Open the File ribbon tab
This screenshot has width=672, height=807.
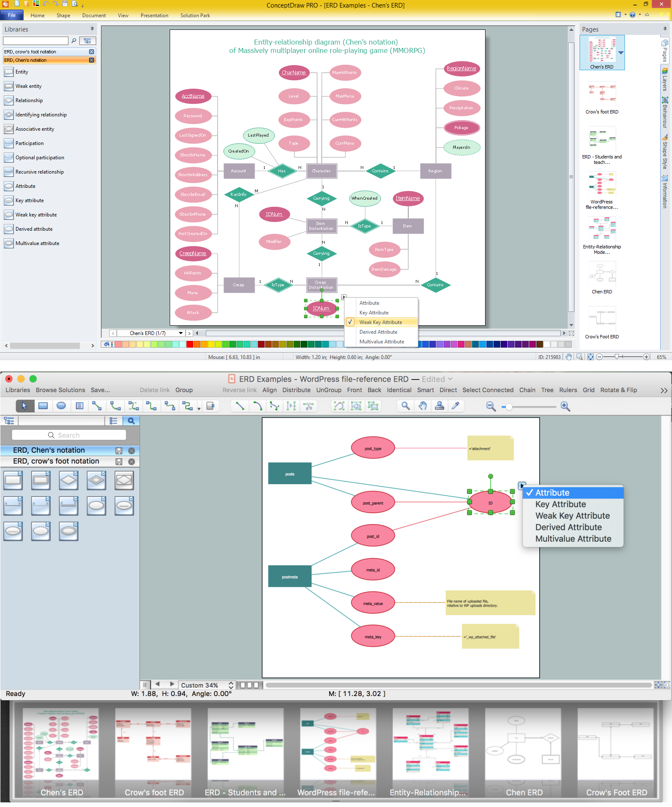[x=12, y=15]
